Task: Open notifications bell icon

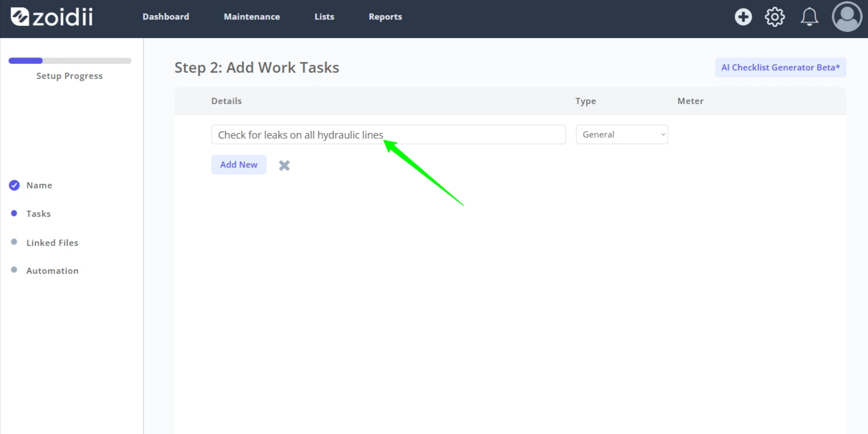Action: pyautogui.click(x=809, y=17)
